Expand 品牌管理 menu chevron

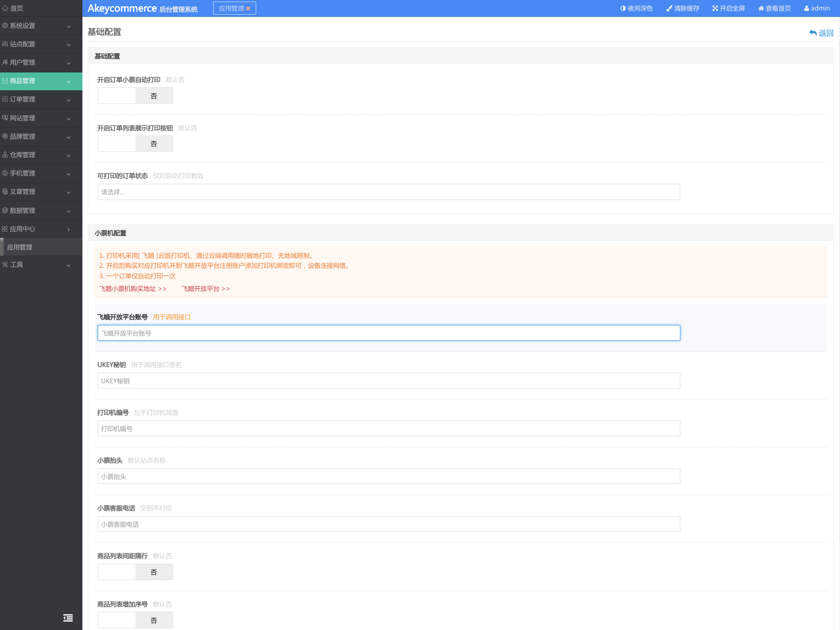tap(68, 137)
